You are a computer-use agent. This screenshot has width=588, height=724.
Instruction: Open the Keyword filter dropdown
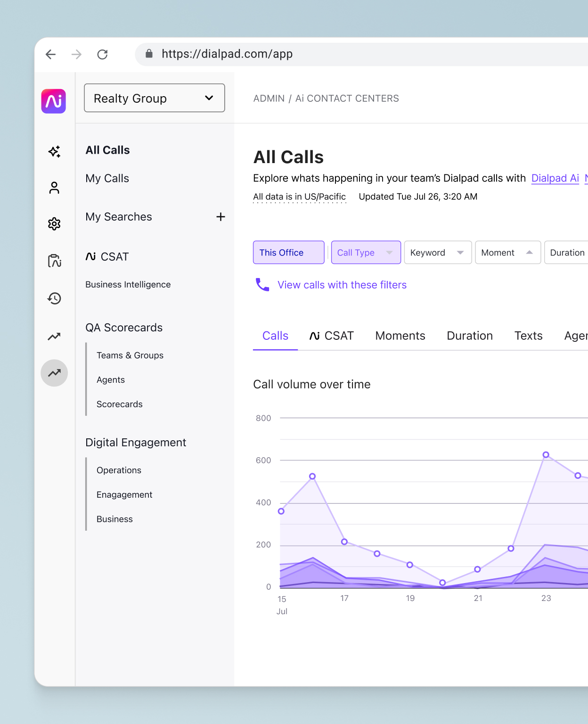point(437,252)
